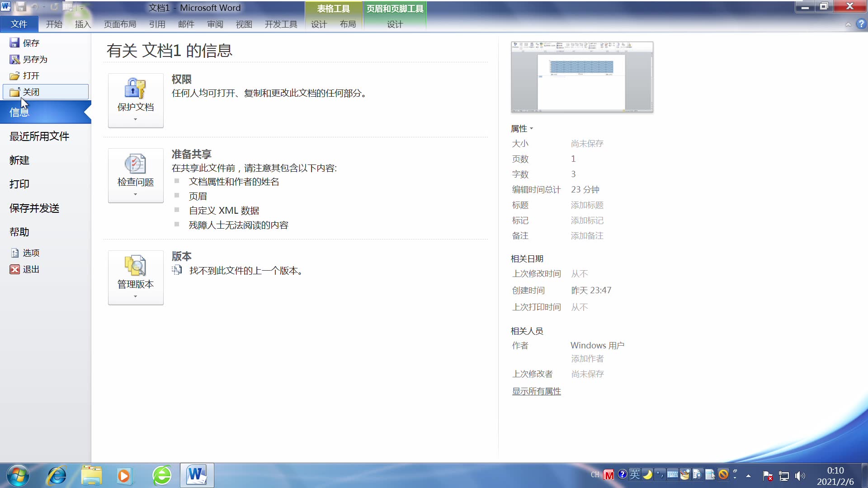Open Windows Explorer folder from taskbar
The image size is (868, 488).
tap(92, 475)
